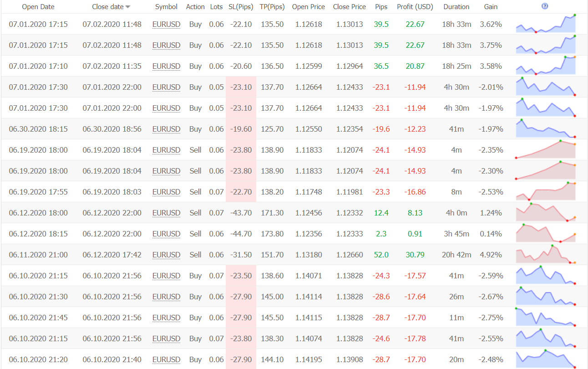Sort by SL(Pips) column header

tap(241, 7)
